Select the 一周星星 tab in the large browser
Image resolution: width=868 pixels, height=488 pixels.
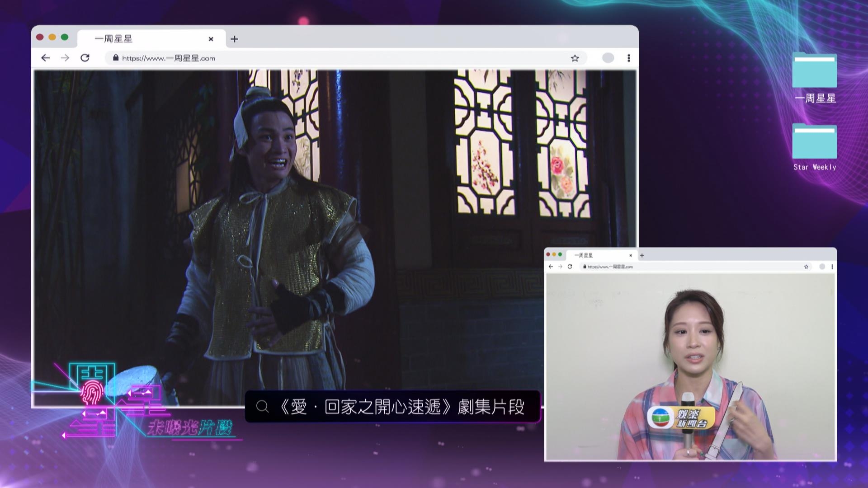pos(151,39)
